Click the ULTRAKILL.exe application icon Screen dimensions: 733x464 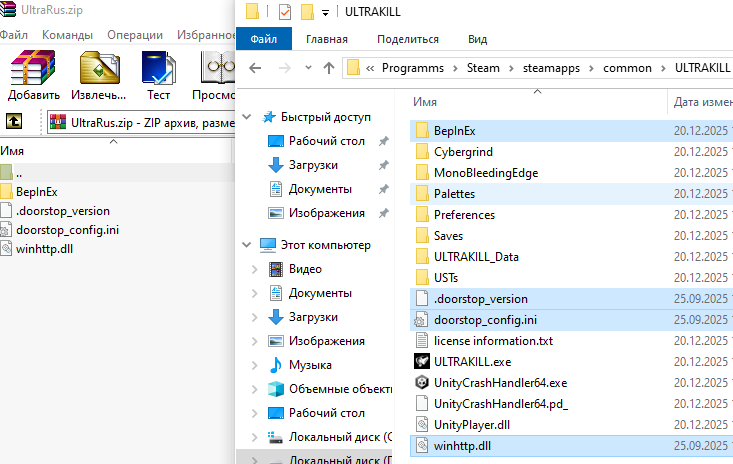(422, 361)
